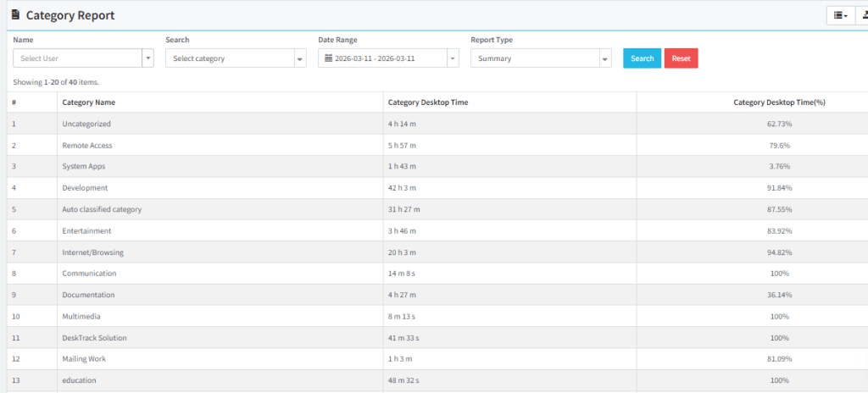
Task: Click the 87.55% percentage value
Action: click(x=780, y=209)
